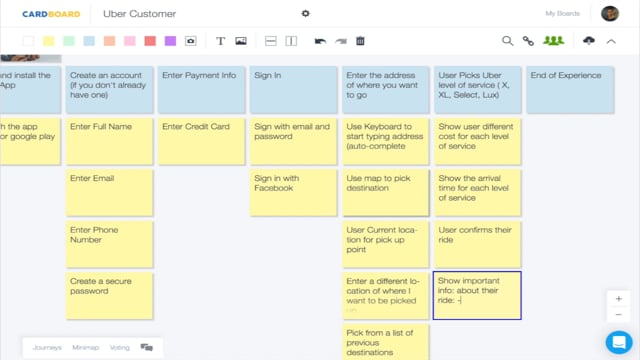
Task: Switch to the Voting tab
Action: 119,347
